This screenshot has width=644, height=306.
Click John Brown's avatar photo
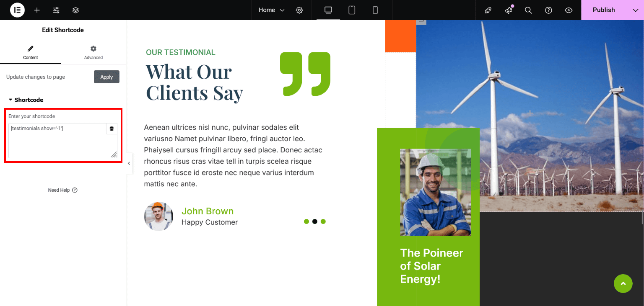click(158, 216)
